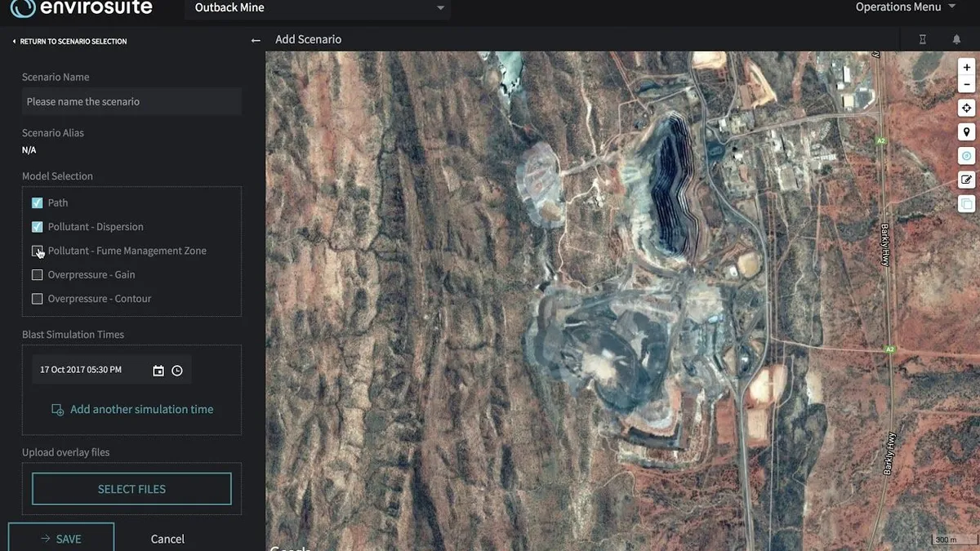Uncheck the Path model checkbox
This screenshot has width=980, height=551.
pyautogui.click(x=37, y=203)
